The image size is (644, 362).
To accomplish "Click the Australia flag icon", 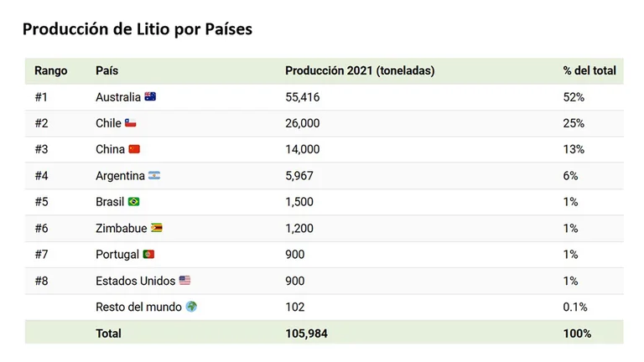I will pos(151,97).
